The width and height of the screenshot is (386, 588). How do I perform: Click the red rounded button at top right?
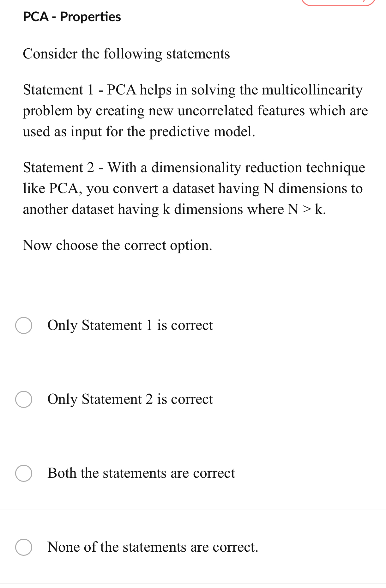click(338, 2)
